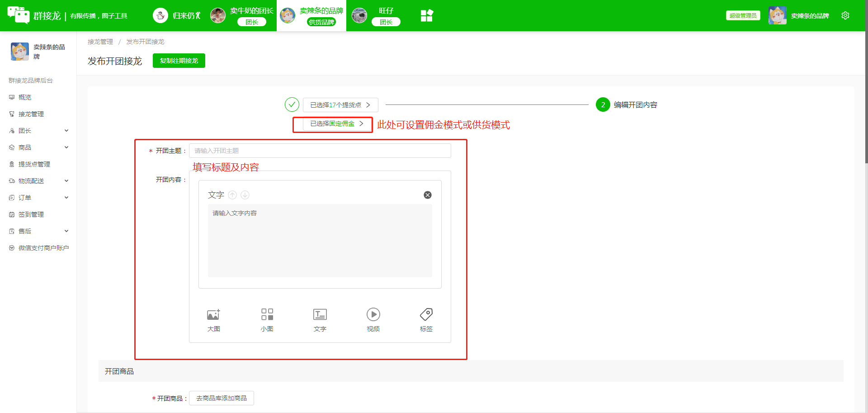Click the 开团商品 section heading

point(119,371)
